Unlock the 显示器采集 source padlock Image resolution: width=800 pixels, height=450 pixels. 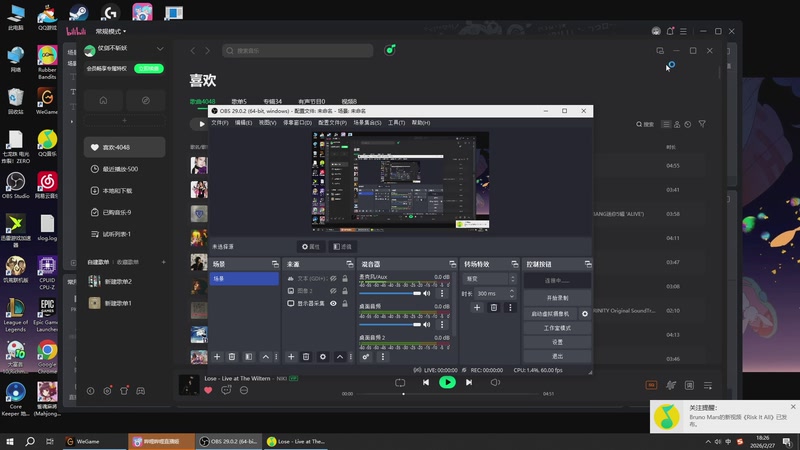point(345,304)
